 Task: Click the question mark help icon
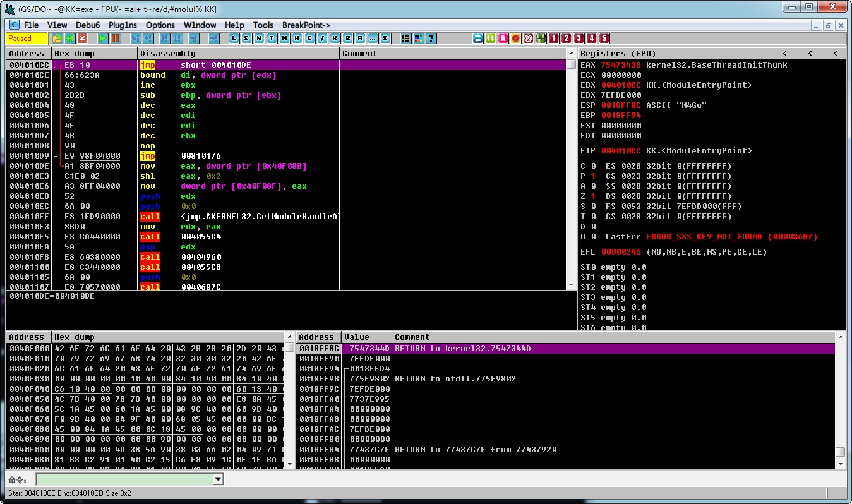(431, 39)
